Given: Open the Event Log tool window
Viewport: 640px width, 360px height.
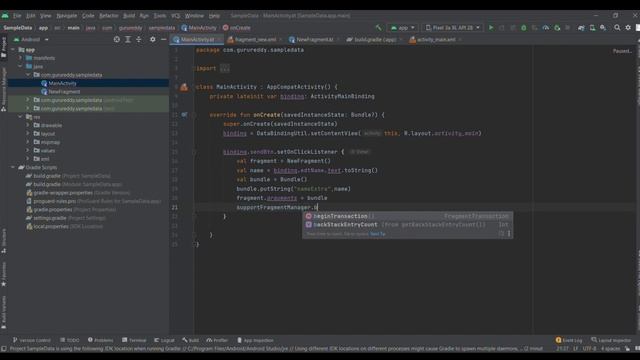Looking at the screenshot, I should pos(569,340).
